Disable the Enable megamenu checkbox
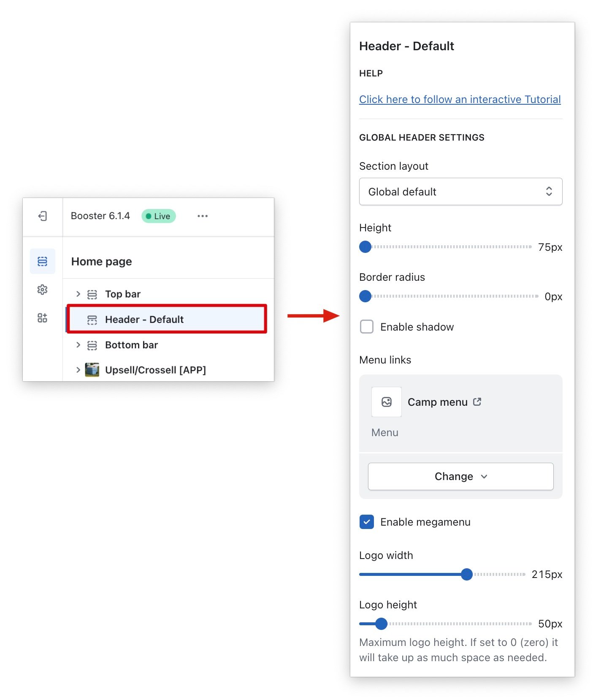The width and height of the screenshot is (601, 700). click(367, 522)
